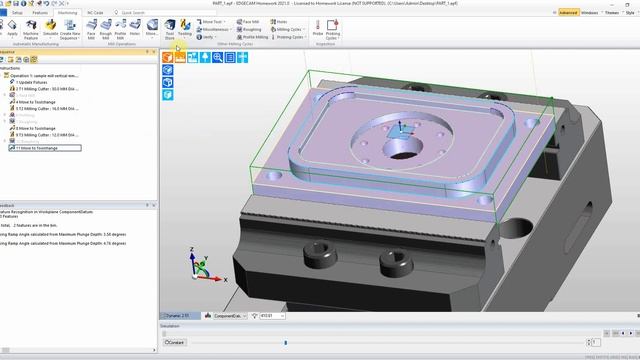The width and height of the screenshot is (640, 360).
Task: Select the Face Mill operation
Action: 91,29
